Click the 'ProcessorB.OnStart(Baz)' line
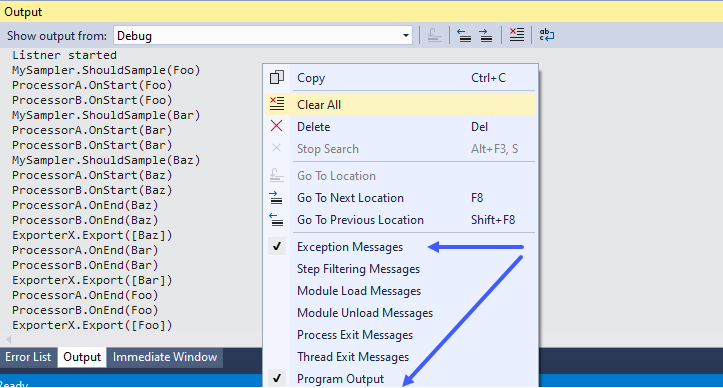The height and width of the screenshot is (388, 723). click(x=92, y=190)
